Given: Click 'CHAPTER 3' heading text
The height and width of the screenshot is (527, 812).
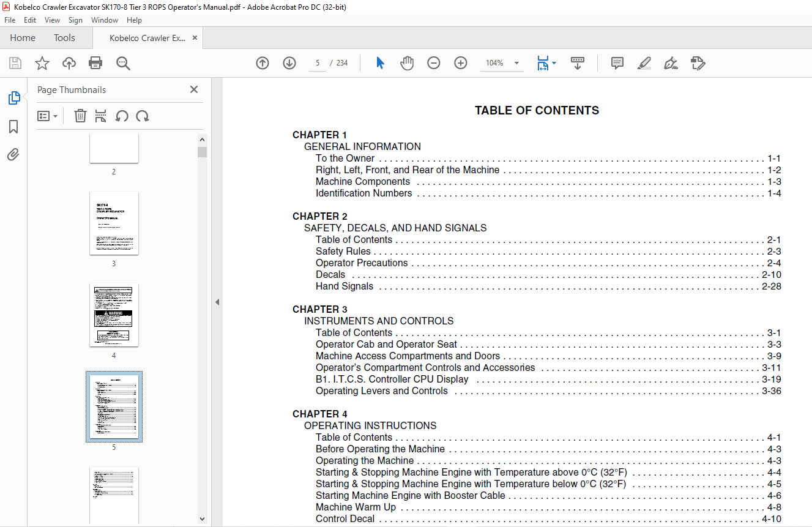Looking at the screenshot, I should pos(320,310).
